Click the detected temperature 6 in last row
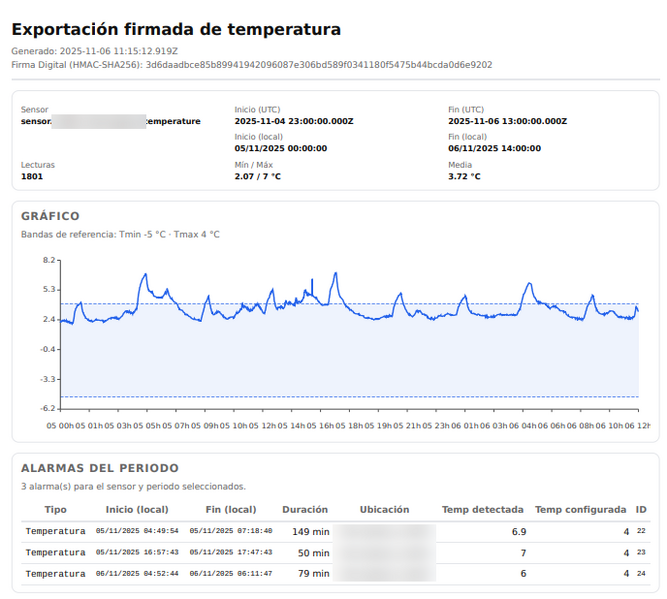This screenshot has width=667, height=599. coord(522,573)
